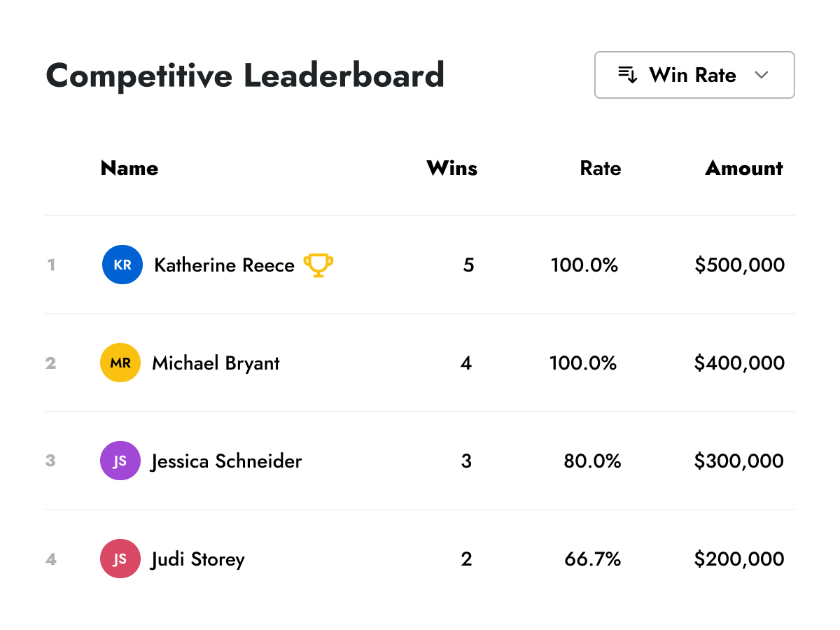Select the Judi Storey name
Screen dimensions: 840x630
[198, 559]
